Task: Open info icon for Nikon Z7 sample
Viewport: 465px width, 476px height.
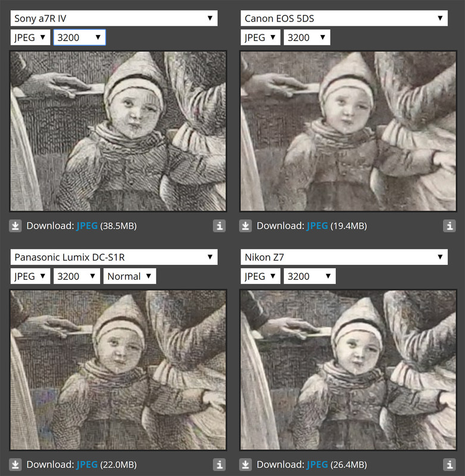Action: click(450, 465)
